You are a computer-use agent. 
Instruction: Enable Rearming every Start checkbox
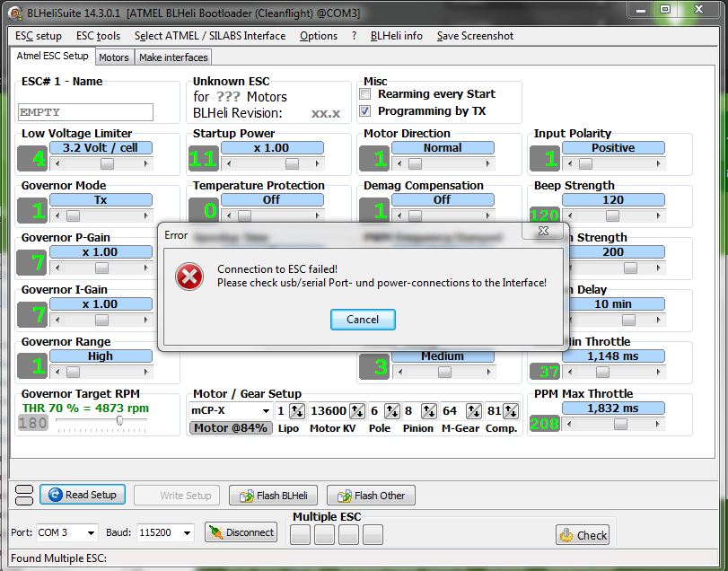[365, 94]
